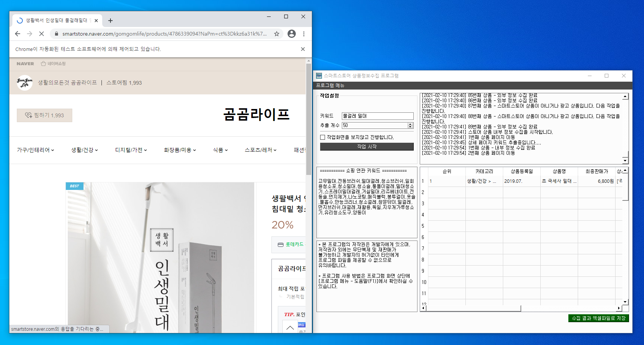The height and width of the screenshot is (345, 644).
Task: Click the 카테고리 column header
Action: click(x=484, y=171)
